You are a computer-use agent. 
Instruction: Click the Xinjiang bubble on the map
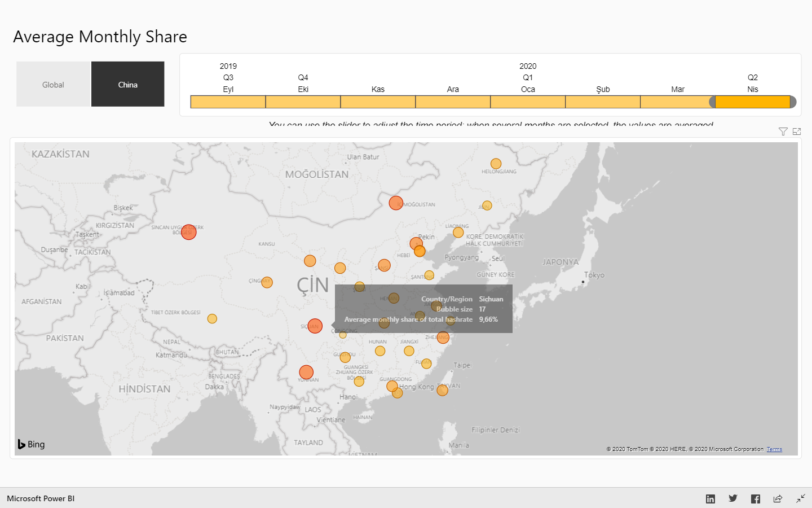tap(188, 232)
